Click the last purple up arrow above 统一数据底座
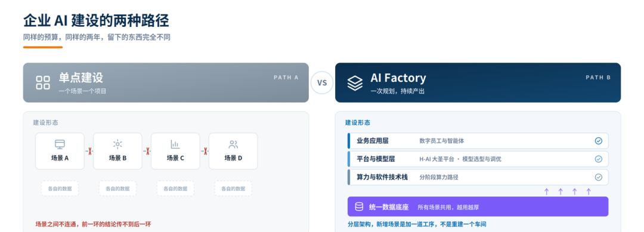Screen dimensions: 644x232 click(x=588, y=191)
